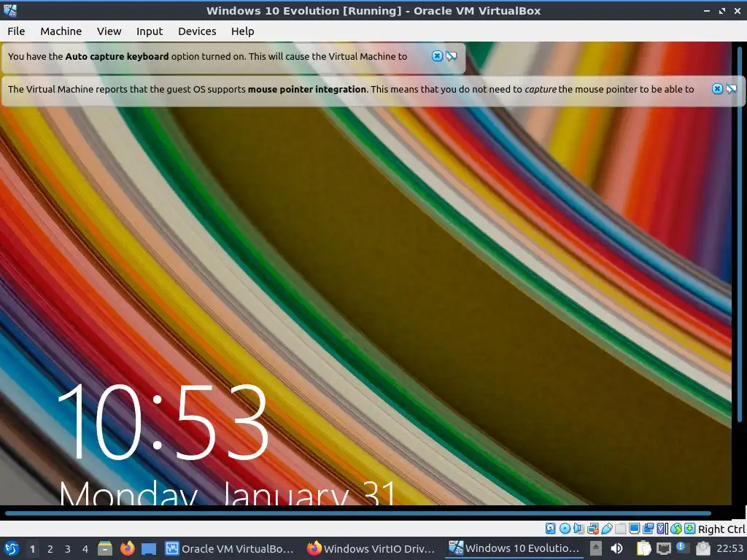This screenshot has height=560, width=747.
Task: Click the show desktop panel icon
Action: (x=149, y=548)
